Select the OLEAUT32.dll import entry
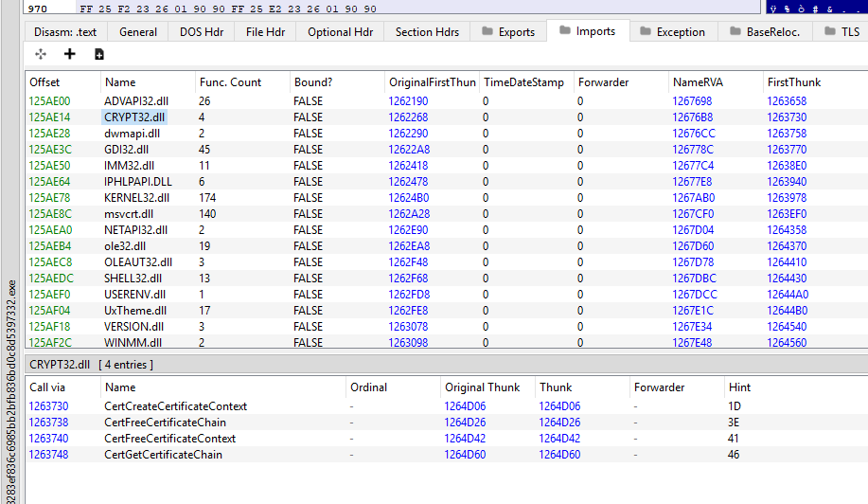The height and width of the screenshot is (504, 868). (x=446, y=262)
